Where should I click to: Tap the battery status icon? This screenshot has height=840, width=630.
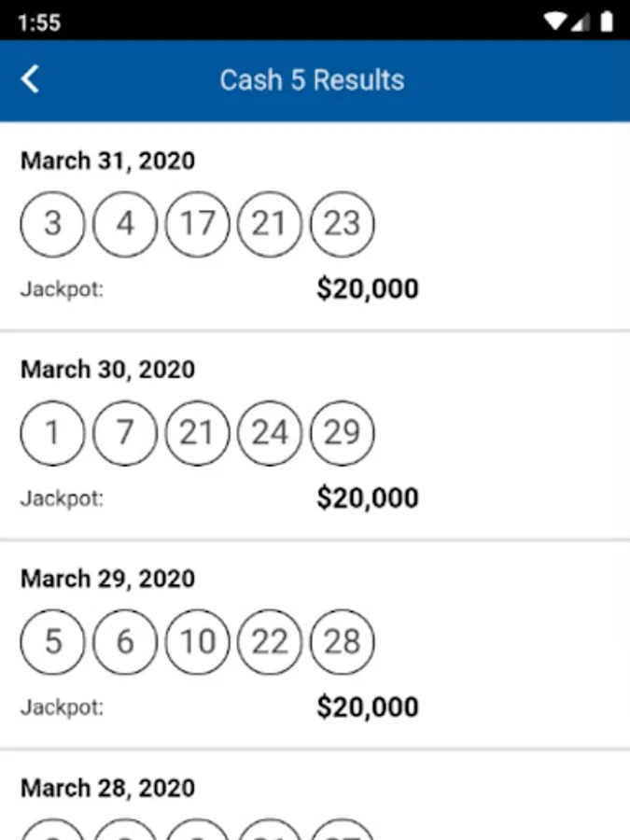607,21
